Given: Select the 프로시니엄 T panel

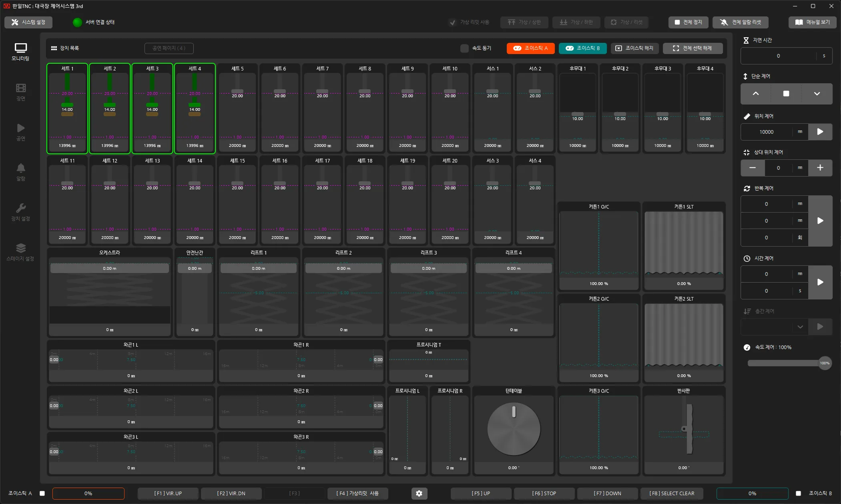Looking at the screenshot, I should 429,361.
